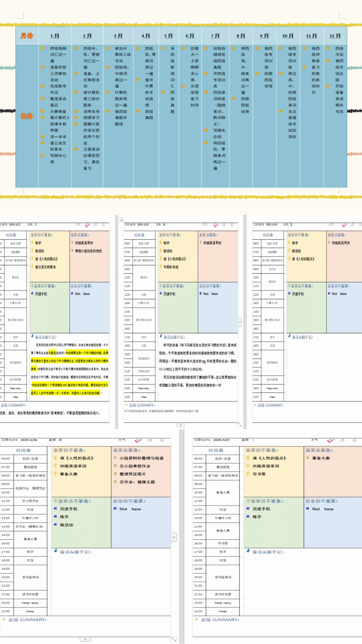Click the blue X bullet beside 做活动 on 2025/1/26
The height and width of the screenshot is (644, 362).
[55, 524]
